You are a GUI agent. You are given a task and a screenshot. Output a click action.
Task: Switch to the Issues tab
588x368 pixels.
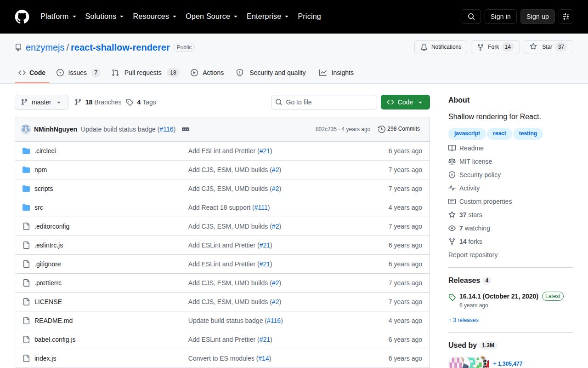pyautogui.click(x=78, y=73)
